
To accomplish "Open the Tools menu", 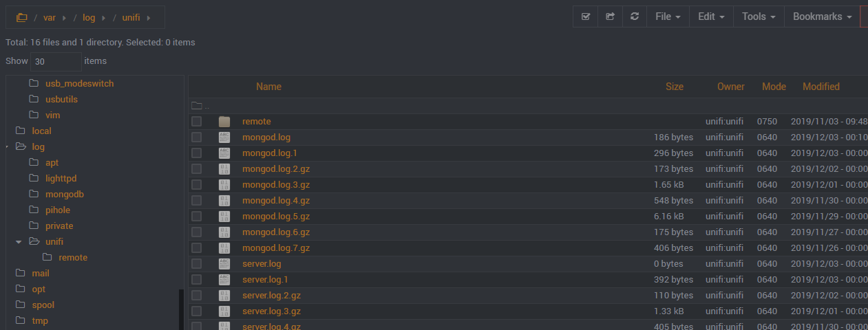I will click(759, 16).
